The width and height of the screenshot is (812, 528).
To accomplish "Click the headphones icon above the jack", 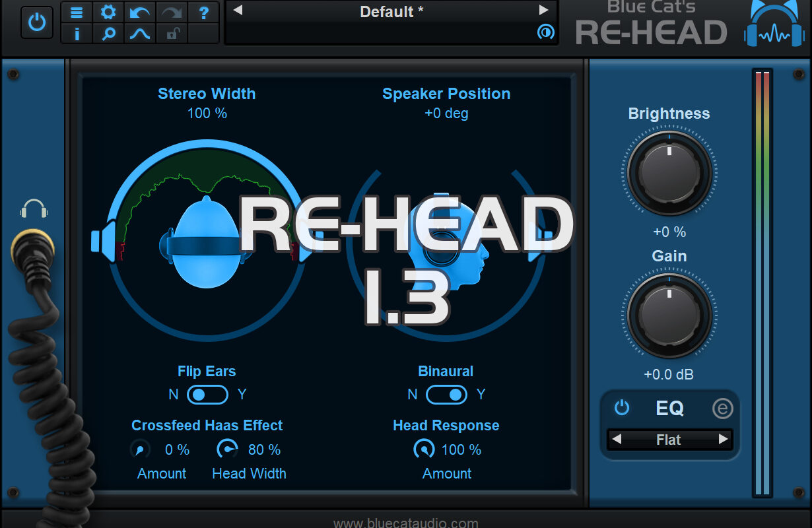I will click(34, 210).
